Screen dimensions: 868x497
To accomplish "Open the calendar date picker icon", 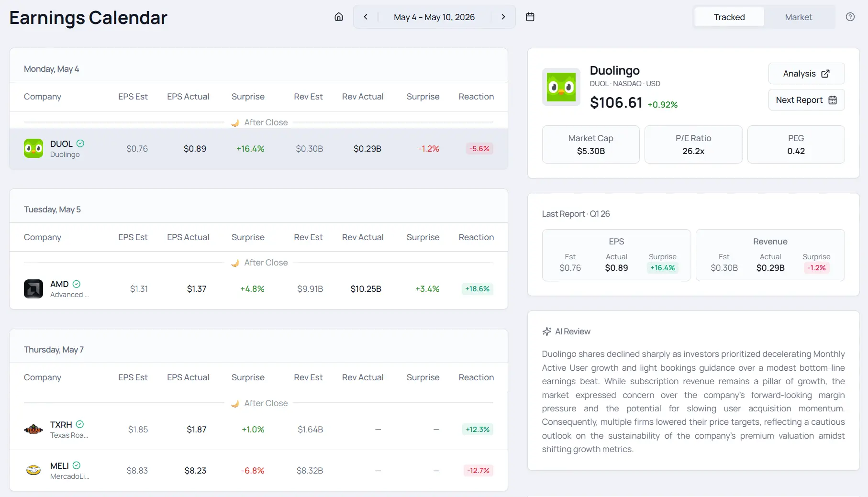I will [x=530, y=17].
